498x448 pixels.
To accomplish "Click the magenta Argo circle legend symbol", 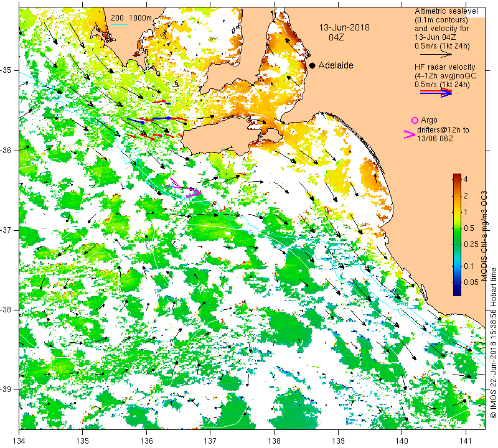I will [x=415, y=120].
